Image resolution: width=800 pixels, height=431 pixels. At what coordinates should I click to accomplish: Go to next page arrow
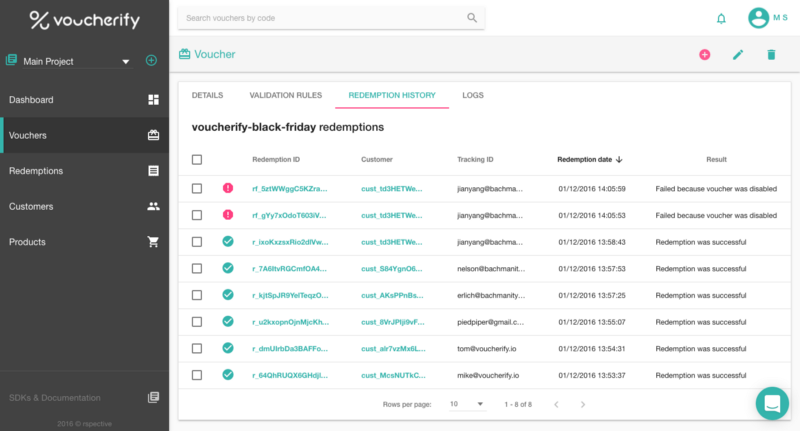pyautogui.click(x=583, y=404)
